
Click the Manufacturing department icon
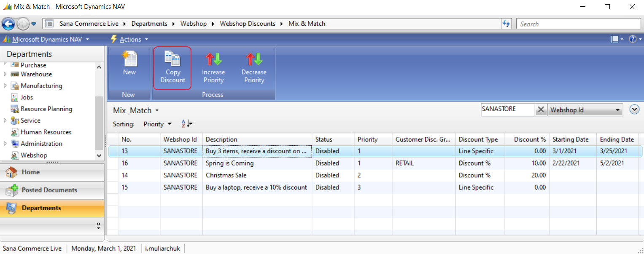[15, 86]
